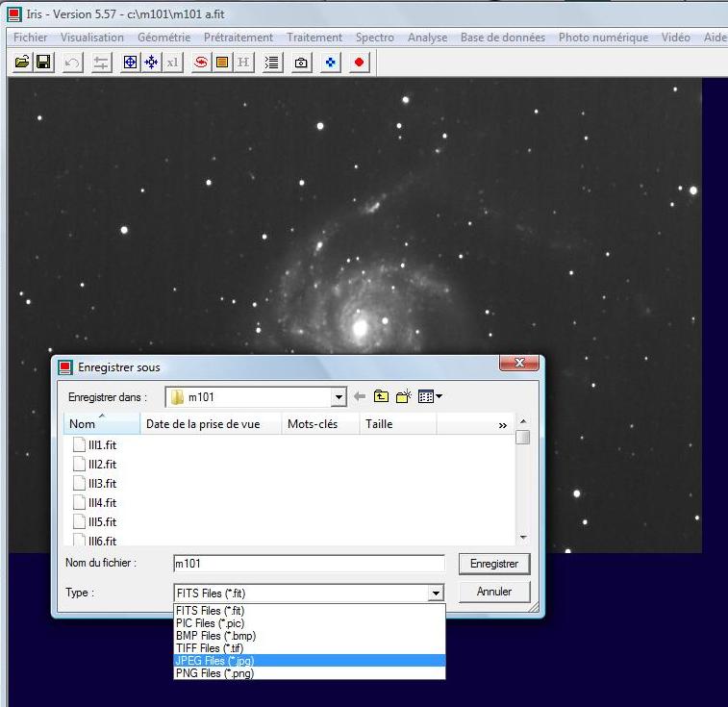This screenshot has height=707, width=728.
Task: Click the Nom du fichier text field
Action: tap(310, 564)
